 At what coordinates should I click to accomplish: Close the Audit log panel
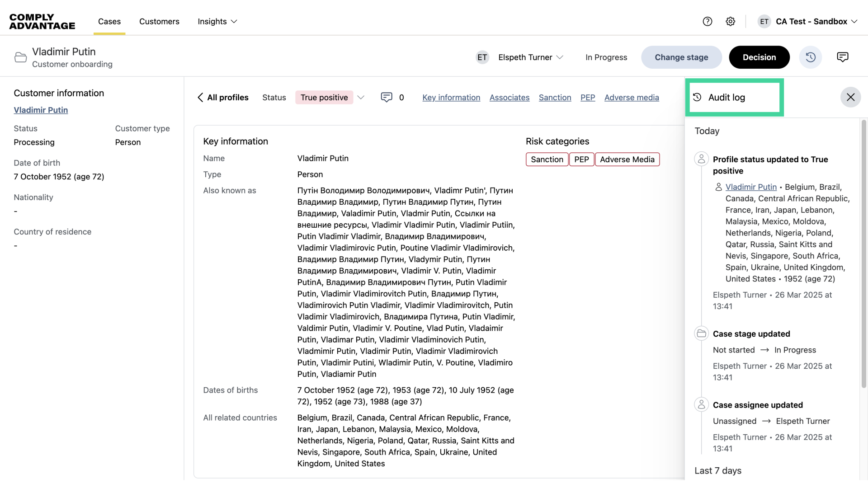(850, 97)
